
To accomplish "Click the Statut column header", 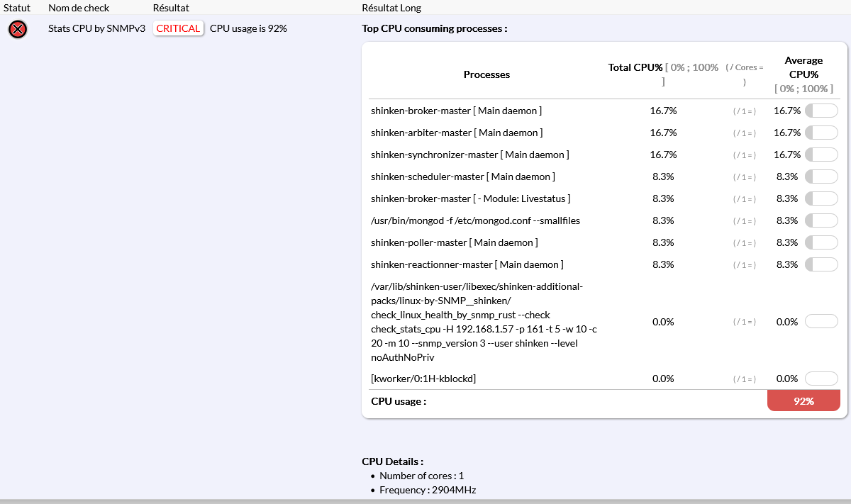I will coord(17,8).
